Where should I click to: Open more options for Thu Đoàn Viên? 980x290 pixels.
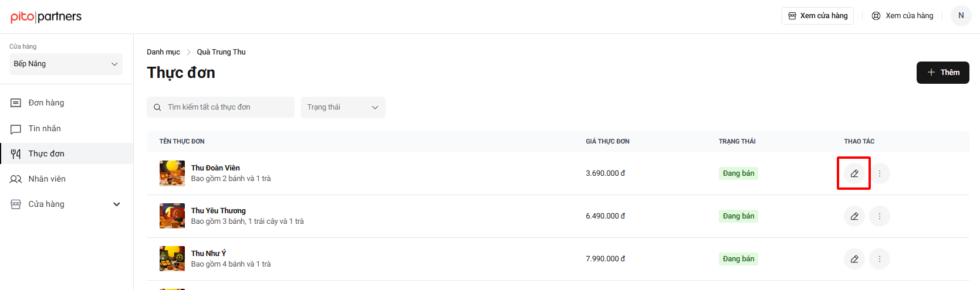click(880, 173)
